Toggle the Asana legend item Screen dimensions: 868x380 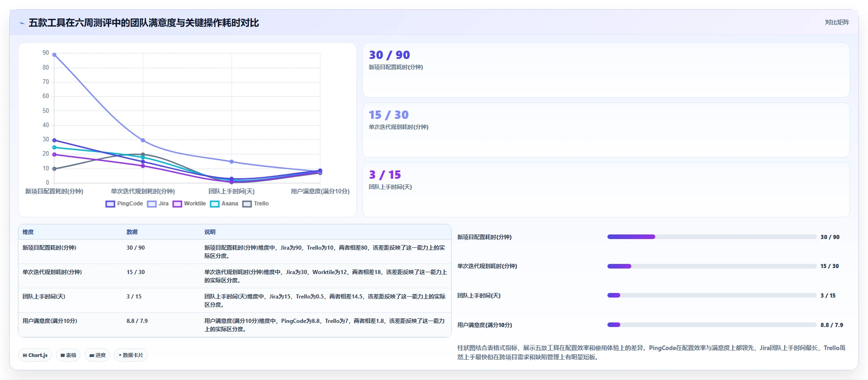pos(224,204)
